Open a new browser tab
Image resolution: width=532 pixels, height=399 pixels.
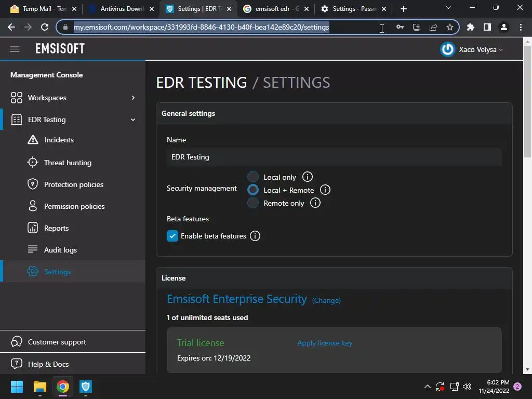tap(403, 9)
